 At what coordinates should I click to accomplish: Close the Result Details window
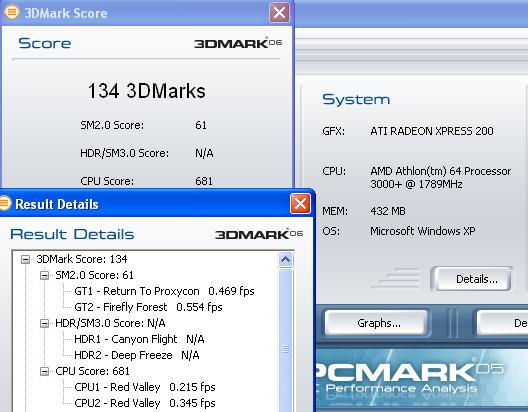coord(300,203)
